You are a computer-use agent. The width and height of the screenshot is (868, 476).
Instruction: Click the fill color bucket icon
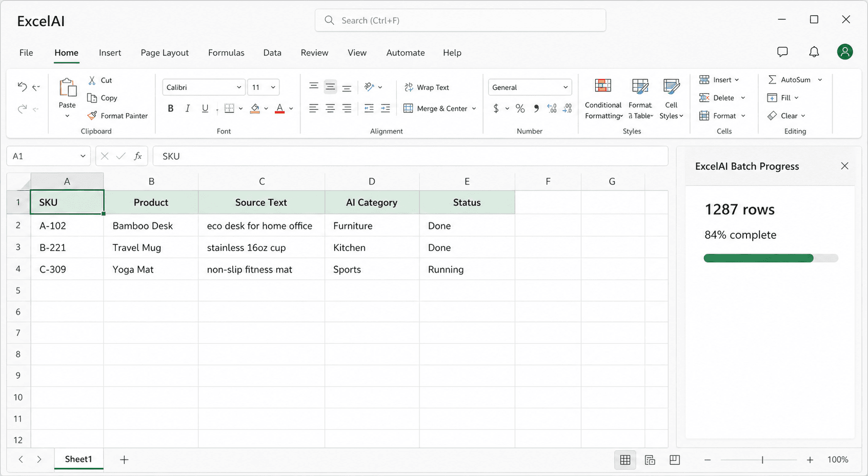click(x=255, y=108)
